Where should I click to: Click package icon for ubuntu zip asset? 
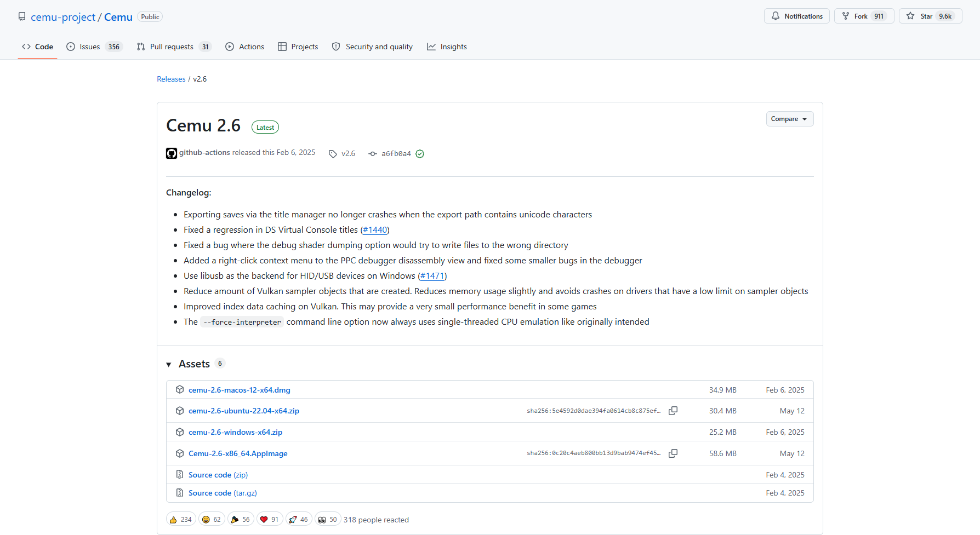pyautogui.click(x=180, y=411)
